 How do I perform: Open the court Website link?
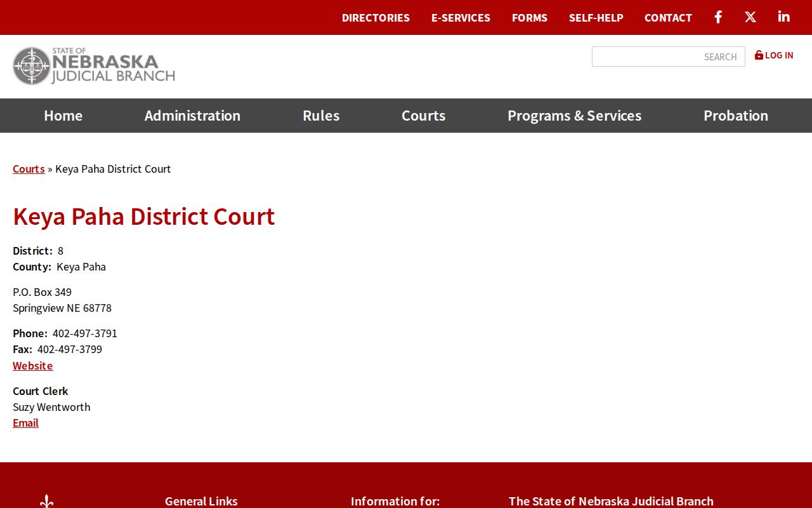[33, 366]
